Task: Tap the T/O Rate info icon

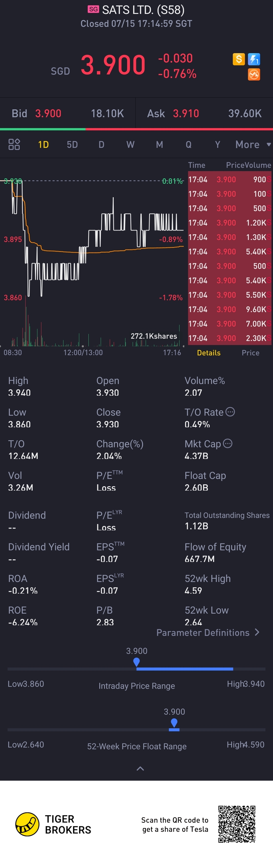Action: (x=230, y=412)
